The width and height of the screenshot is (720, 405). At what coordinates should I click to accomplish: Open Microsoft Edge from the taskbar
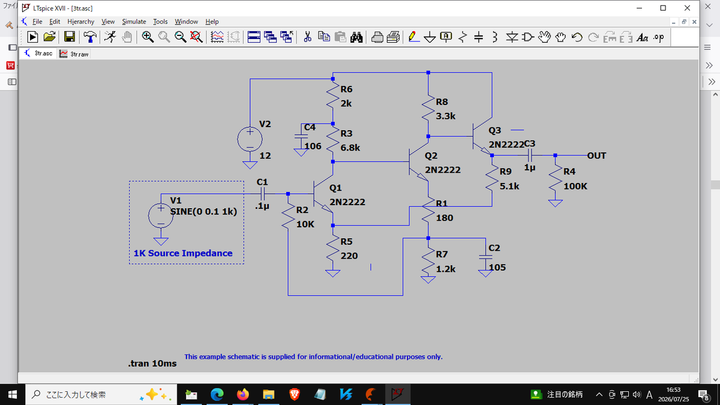click(x=217, y=394)
